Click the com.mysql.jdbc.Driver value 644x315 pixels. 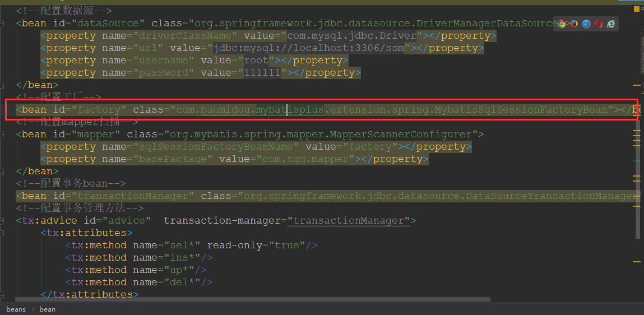(352, 36)
